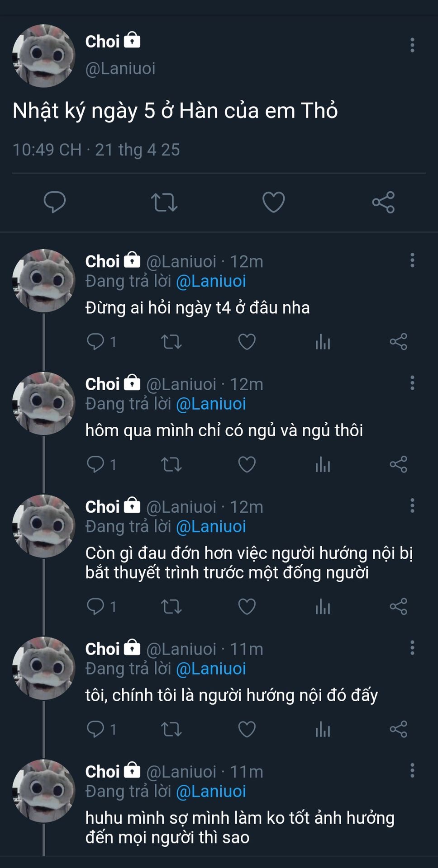Viewport: 438px width, 868px height.
Task: Open more options for the main tweet
Action: coord(412,45)
